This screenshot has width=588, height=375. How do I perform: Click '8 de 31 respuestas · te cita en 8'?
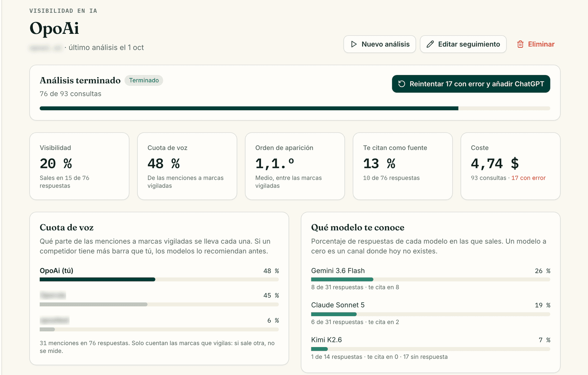pyautogui.click(x=355, y=287)
